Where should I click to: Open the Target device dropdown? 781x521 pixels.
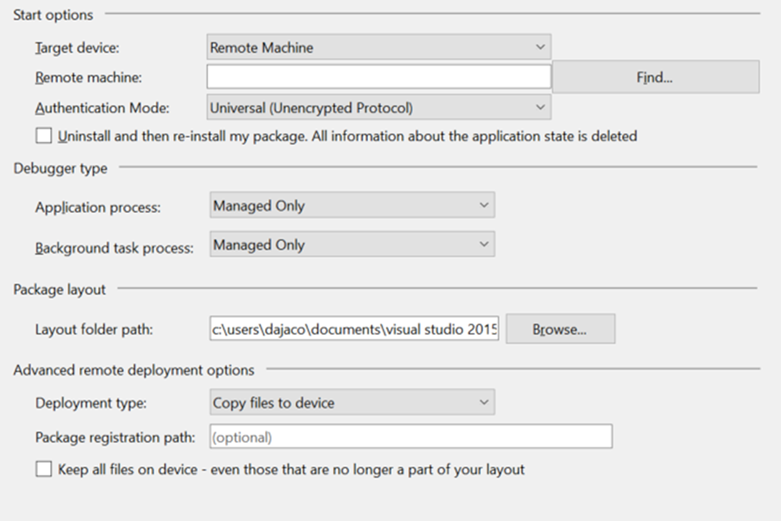pyautogui.click(x=378, y=47)
